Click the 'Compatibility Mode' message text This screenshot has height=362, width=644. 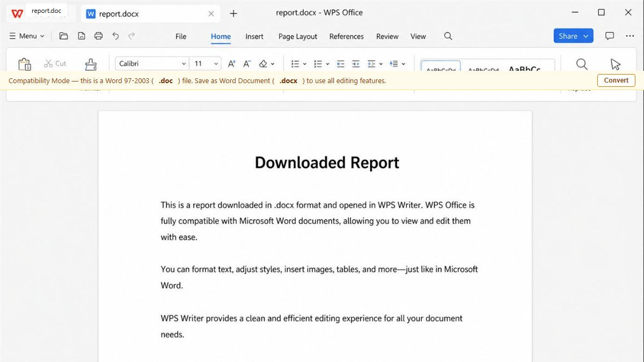tap(197, 80)
